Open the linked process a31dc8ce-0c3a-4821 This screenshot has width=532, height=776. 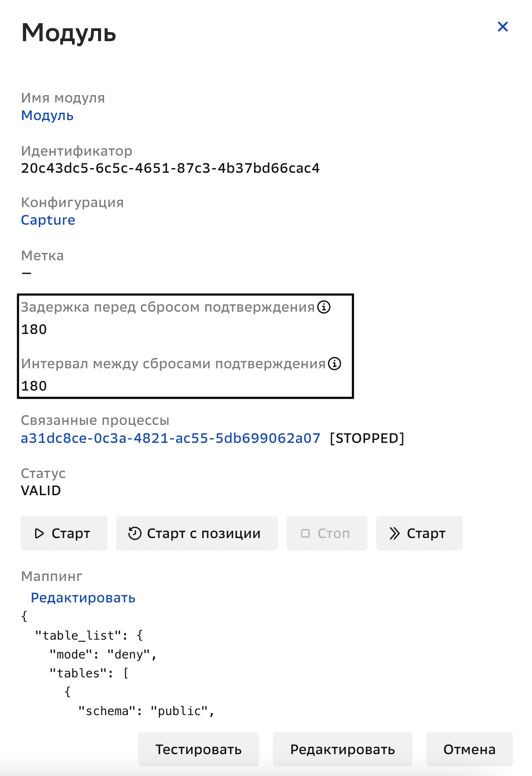coord(170,438)
